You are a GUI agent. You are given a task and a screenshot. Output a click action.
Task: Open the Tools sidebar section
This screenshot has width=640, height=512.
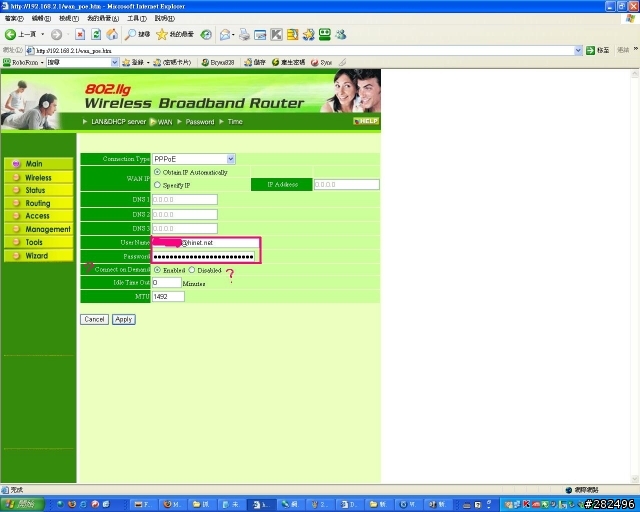click(x=38, y=242)
